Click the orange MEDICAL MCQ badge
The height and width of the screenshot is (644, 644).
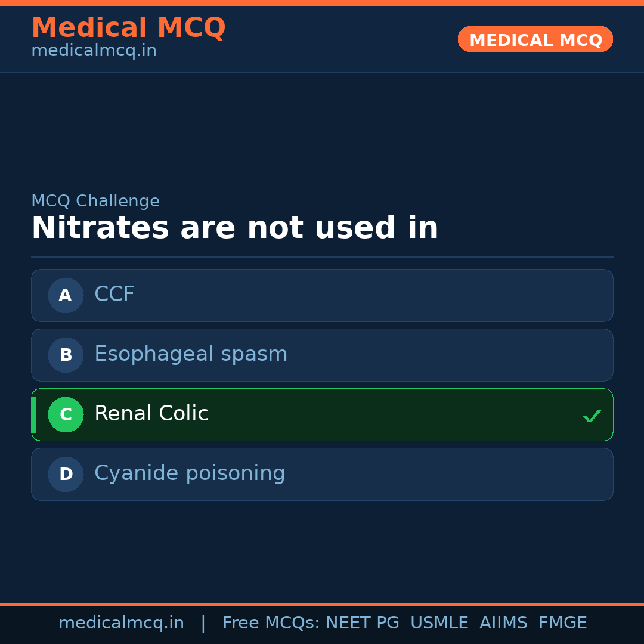click(535, 39)
